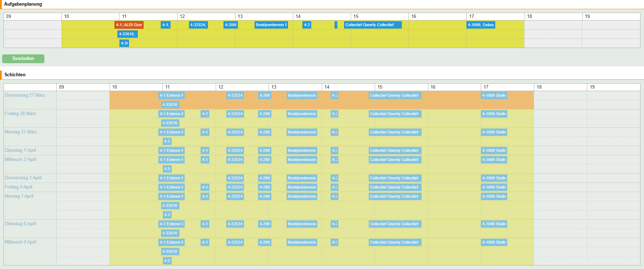Screen dimensions: 644x269
Task: Open the Donnerstag 27 März shift
Action: pos(25,95)
